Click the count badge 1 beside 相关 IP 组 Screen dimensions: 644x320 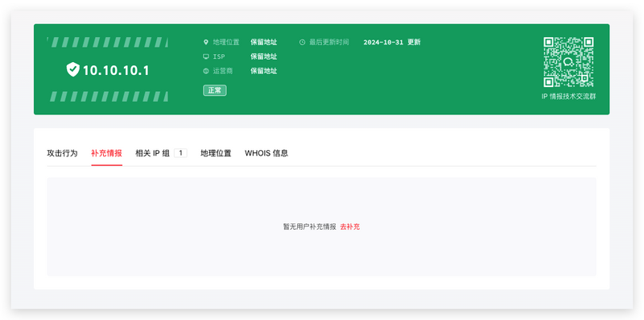(180, 153)
